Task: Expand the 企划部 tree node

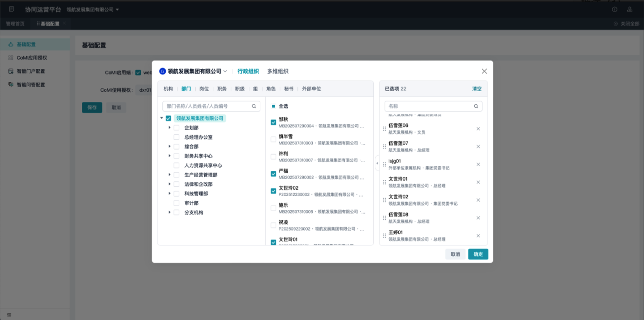Action: (x=170, y=128)
